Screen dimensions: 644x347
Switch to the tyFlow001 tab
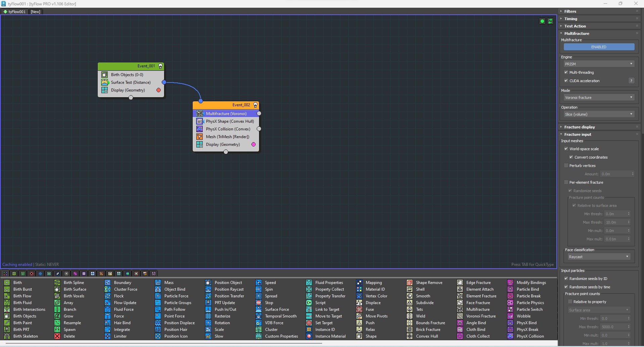tap(14, 12)
